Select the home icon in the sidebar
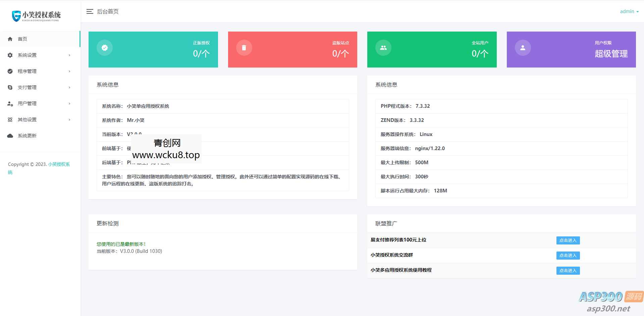This screenshot has height=316, width=644. pos(10,39)
